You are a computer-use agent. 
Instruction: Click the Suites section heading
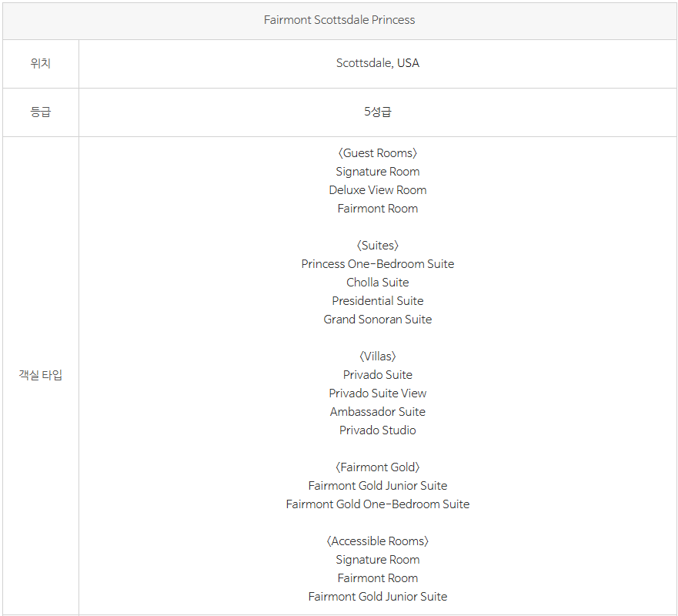[378, 246]
